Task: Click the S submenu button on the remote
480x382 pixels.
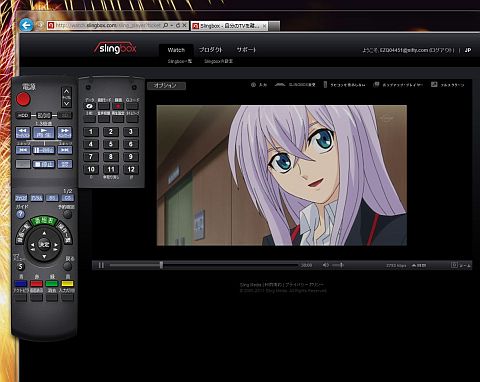Action: pyautogui.click(x=21, y=267)
